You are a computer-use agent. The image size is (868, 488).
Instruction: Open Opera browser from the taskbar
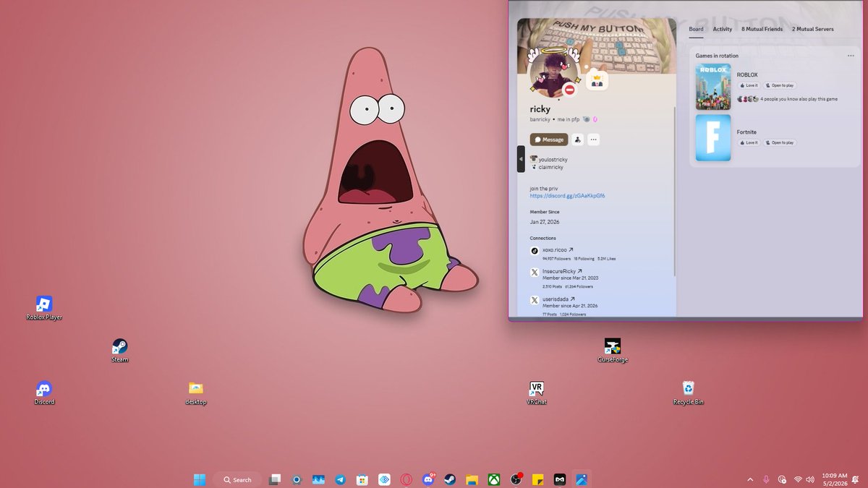pyautogui.click(x=407, y=479)
